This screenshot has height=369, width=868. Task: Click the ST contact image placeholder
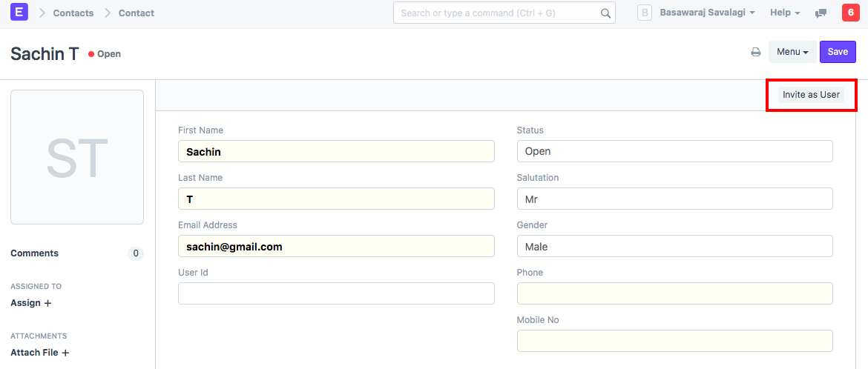coord(77,157)
